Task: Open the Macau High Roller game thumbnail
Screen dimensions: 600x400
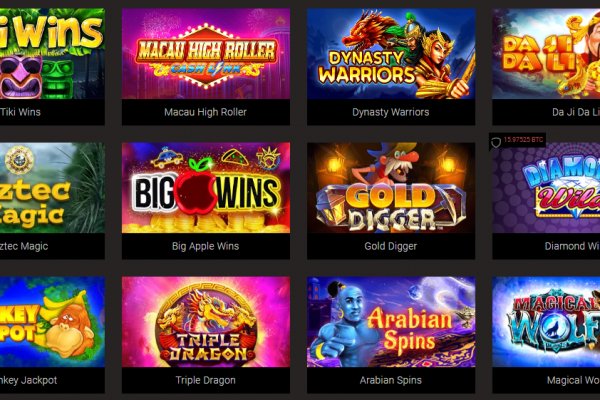Action: 206,54
